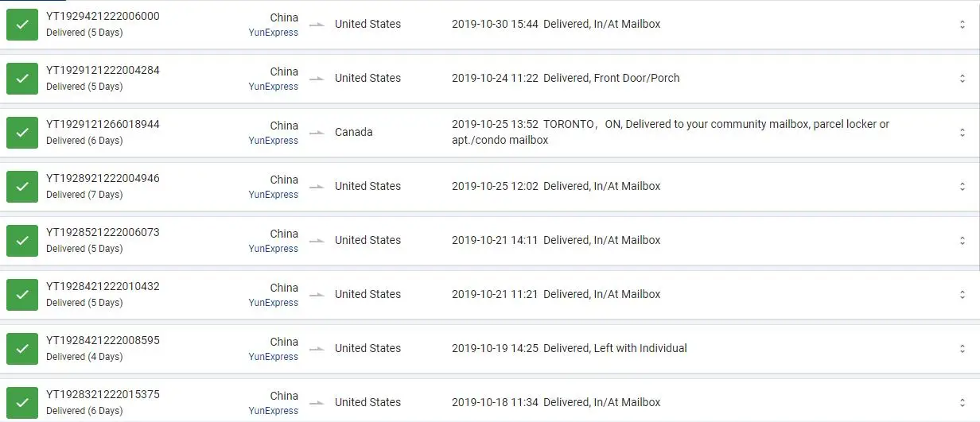This screenshot has width=980, height=422.
Task: Select tracking number YT1928521222006073
Action: tap(103, 233)
